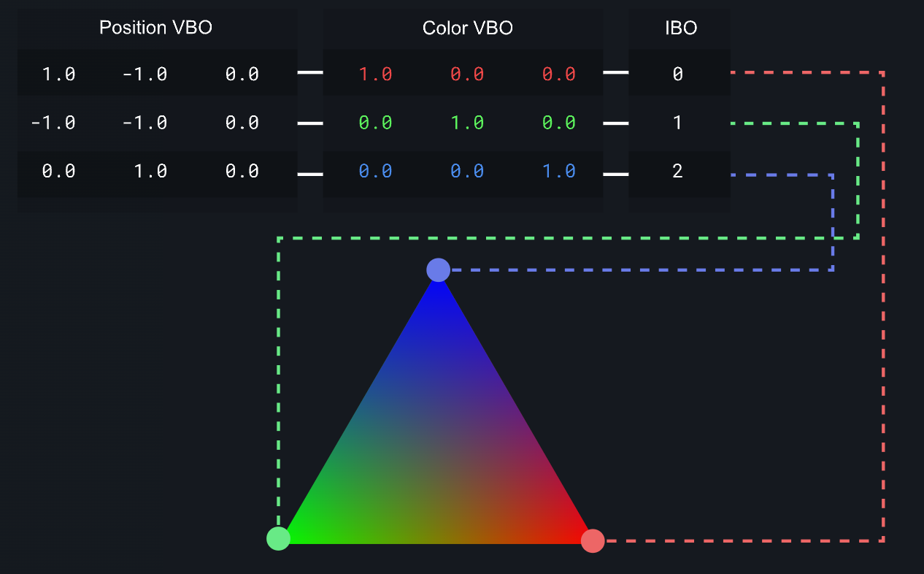Viewport: 924px width, 574px height.
Task: Click the first -1.0 in position row two
Action: (x=53, y=123)
